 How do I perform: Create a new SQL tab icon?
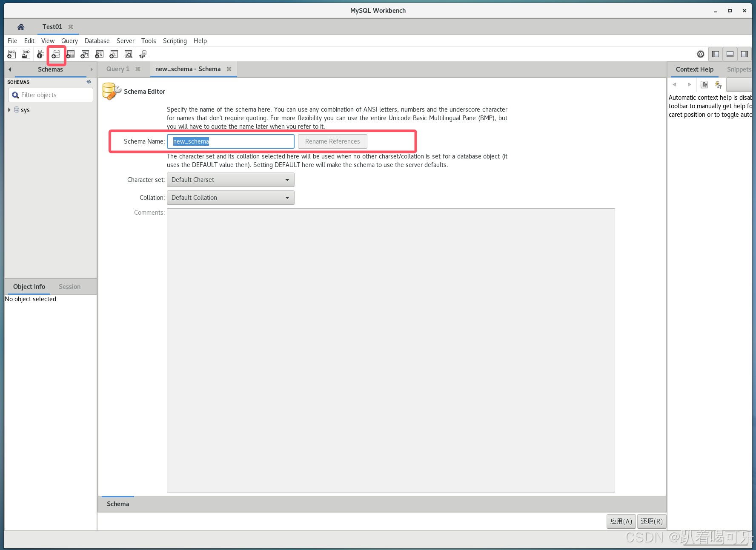pos(11,54)
